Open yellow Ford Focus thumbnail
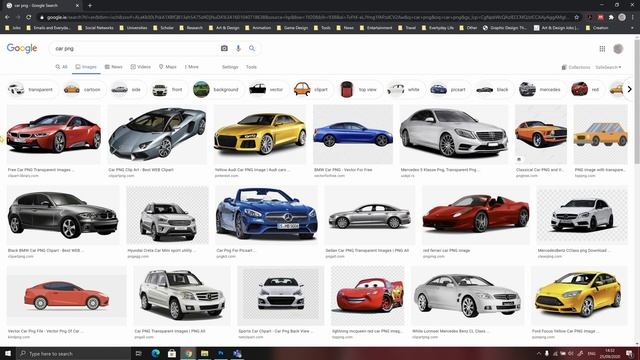Image resolution: width=640 pixels, height=360 pixels. (579, 296)
